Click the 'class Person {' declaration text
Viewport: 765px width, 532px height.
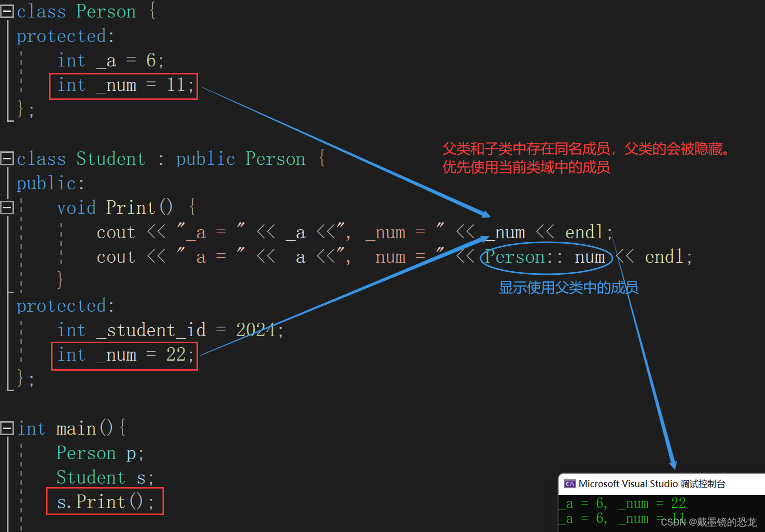[x=86, y=11]
